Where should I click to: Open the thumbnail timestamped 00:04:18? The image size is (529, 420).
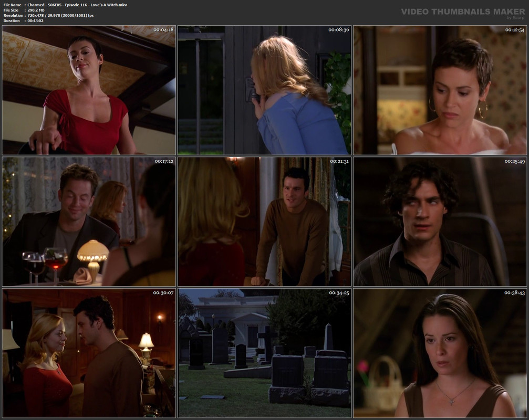pos(89,90)
